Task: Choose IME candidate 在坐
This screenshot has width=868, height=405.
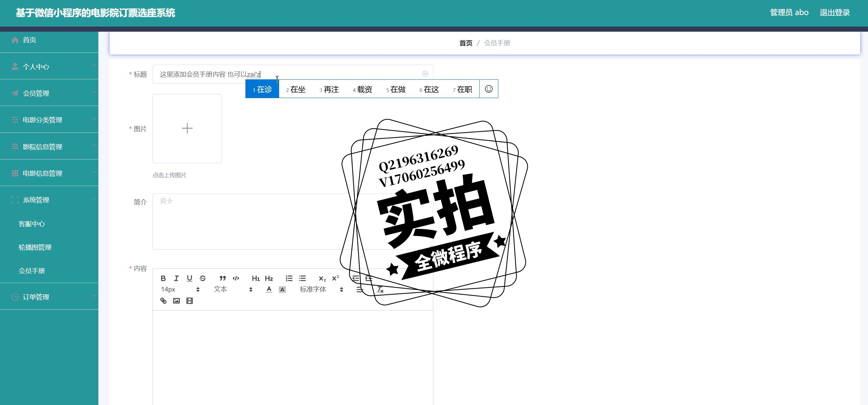Action: click(295, 89)
